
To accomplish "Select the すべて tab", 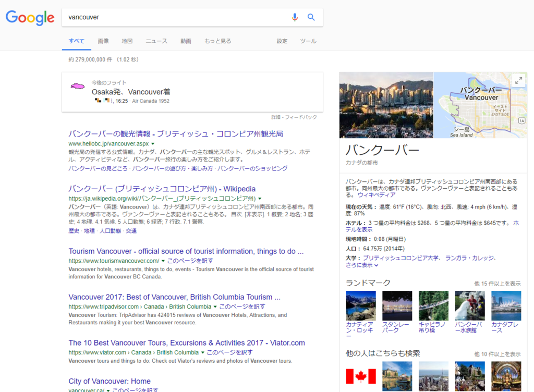I will (76, 41).
